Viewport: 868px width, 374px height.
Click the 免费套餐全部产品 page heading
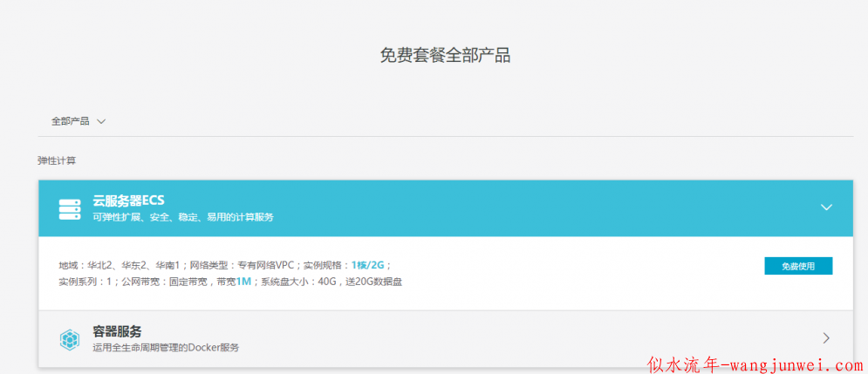(445, 55)
